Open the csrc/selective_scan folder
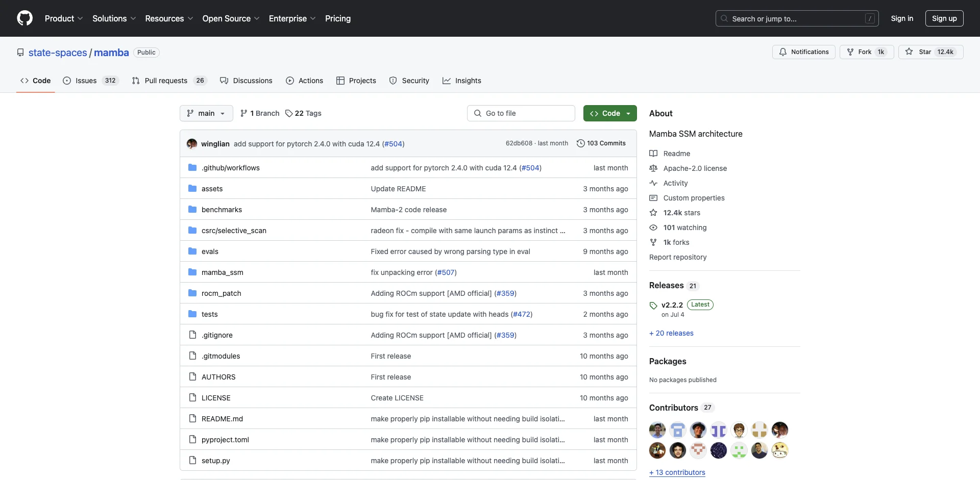This screenshot has height=480, width=980. (x=234, y=231)
